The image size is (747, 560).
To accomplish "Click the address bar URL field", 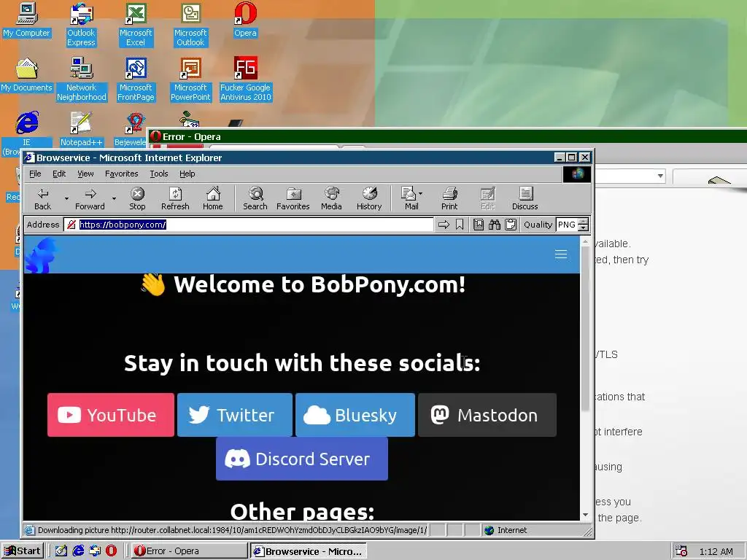I will click(x=249, y=225).
